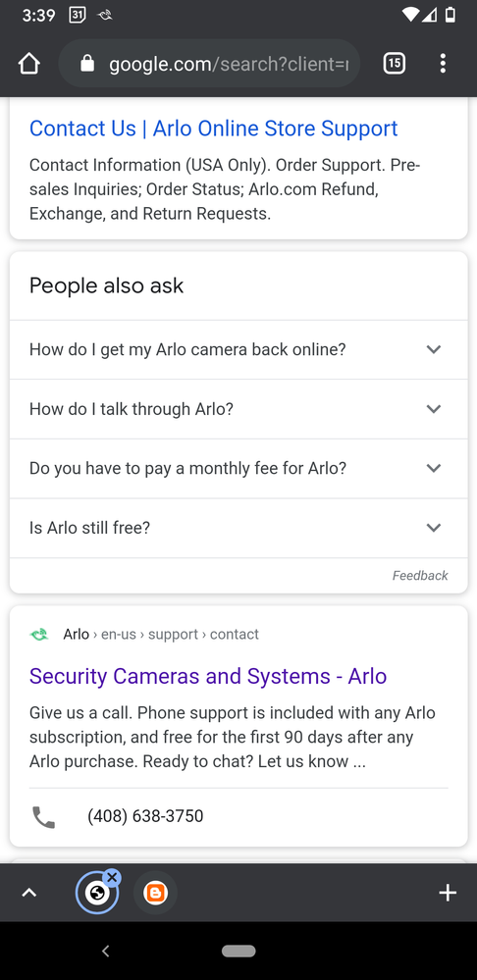Tap the Feedback link under People also ask
The width and height of the screenshot is (477, 980).
click(x=419, y=576)
